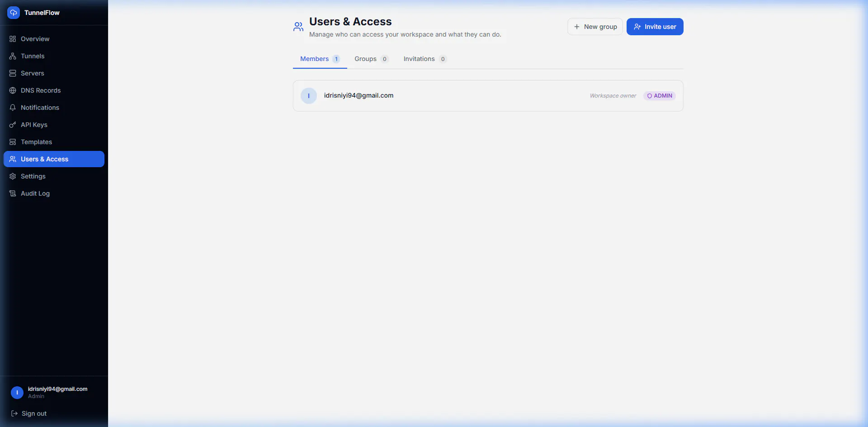Image resolution: width=868 pixels, height=427 pixels.
Task: Click the plus icon in New group button
Action: 577,27
